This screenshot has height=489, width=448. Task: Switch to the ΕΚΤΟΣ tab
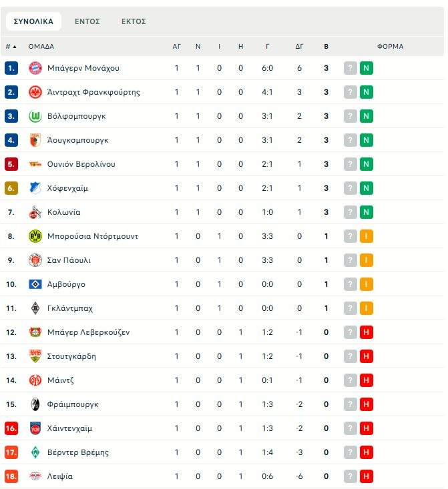(x=134, y=21)
